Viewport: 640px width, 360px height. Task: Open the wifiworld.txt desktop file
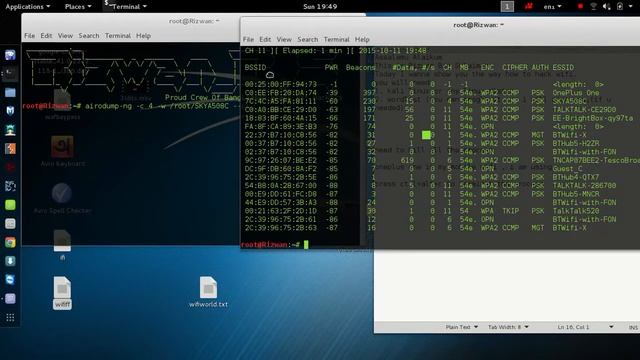(208, 292)
